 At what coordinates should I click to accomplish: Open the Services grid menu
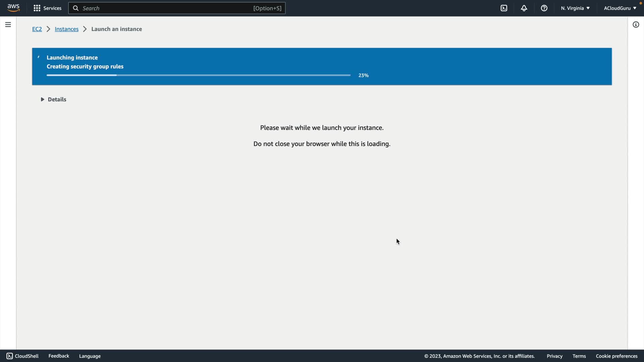pyautogui.click(x=47, y=8)
